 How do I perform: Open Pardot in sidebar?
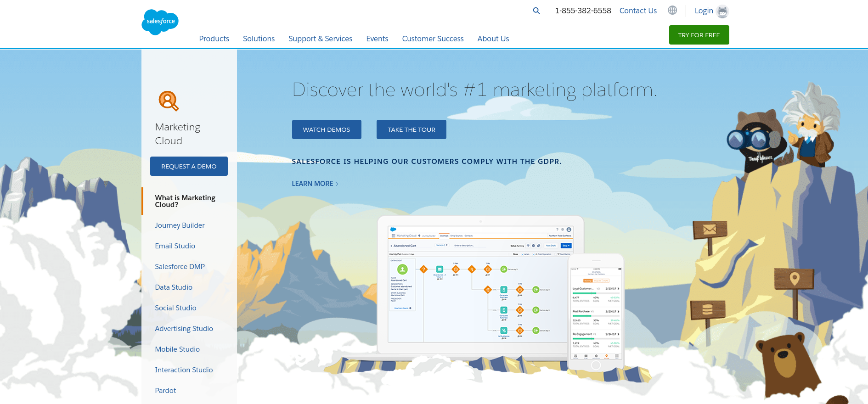(x=165, y=391)
